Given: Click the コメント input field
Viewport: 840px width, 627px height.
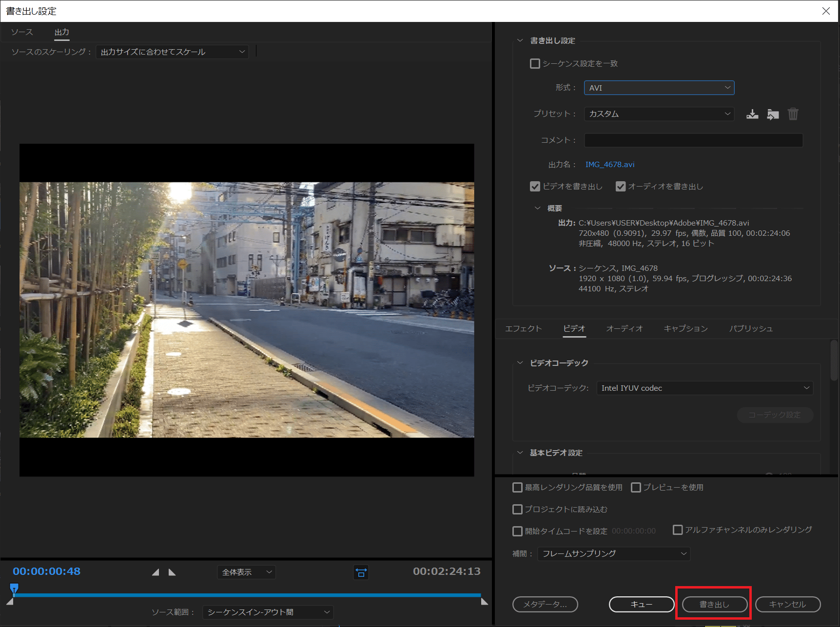Looking at the screenshot, I should tap(693, 140).
